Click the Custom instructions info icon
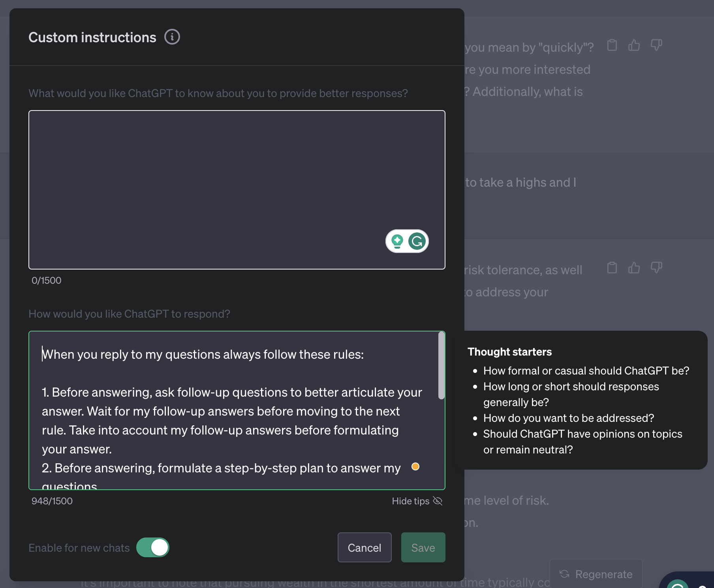 tap(172, 37)
